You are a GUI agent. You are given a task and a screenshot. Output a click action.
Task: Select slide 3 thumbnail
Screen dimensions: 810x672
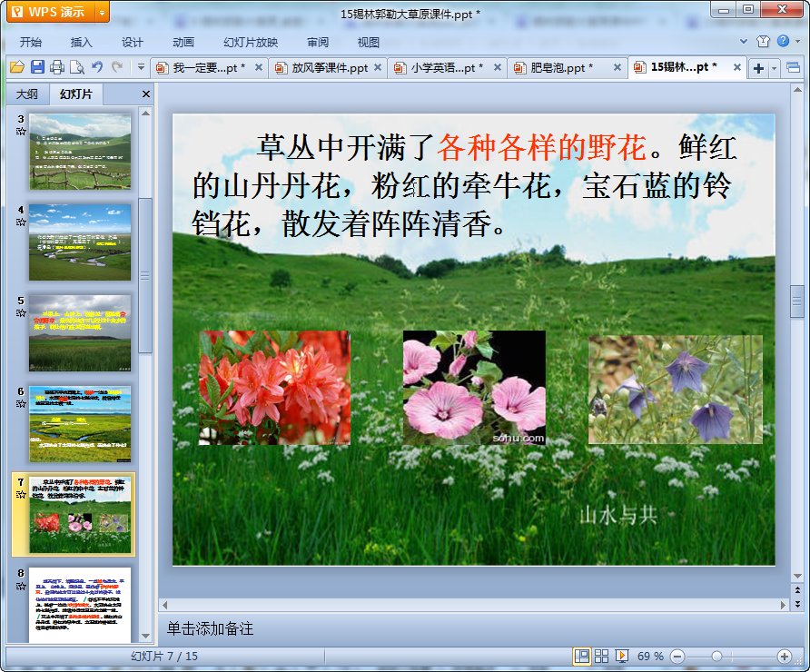[80, 152]
